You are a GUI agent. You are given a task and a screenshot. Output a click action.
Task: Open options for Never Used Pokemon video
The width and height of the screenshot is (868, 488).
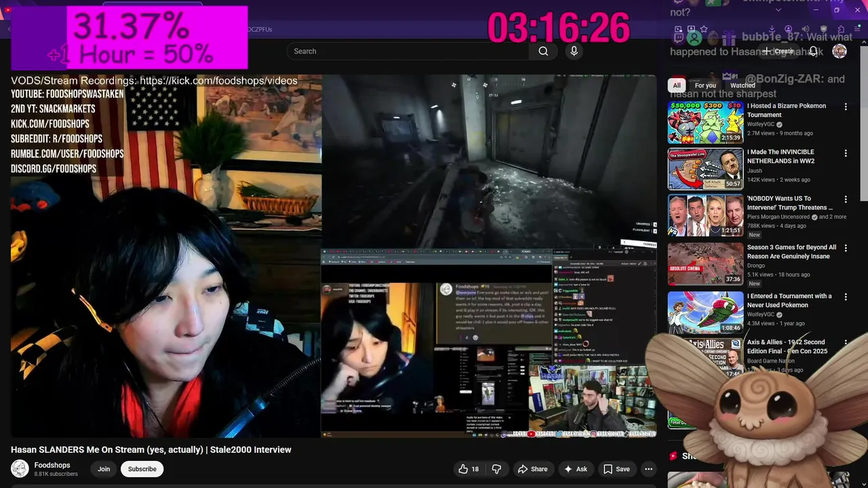tap(846, 297)
